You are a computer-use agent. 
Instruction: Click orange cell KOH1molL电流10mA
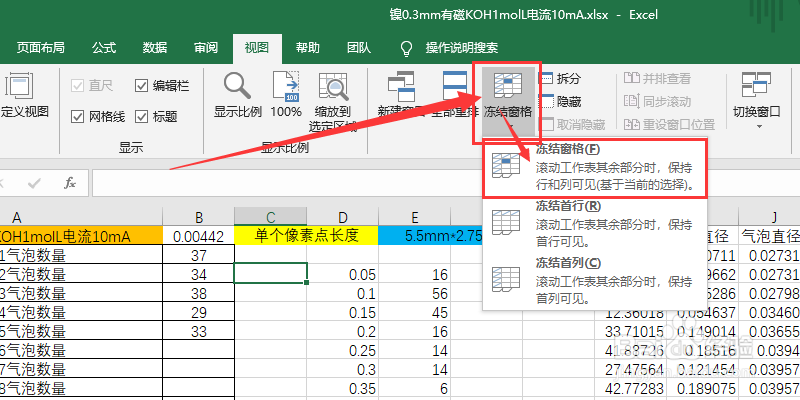(81, 236)
